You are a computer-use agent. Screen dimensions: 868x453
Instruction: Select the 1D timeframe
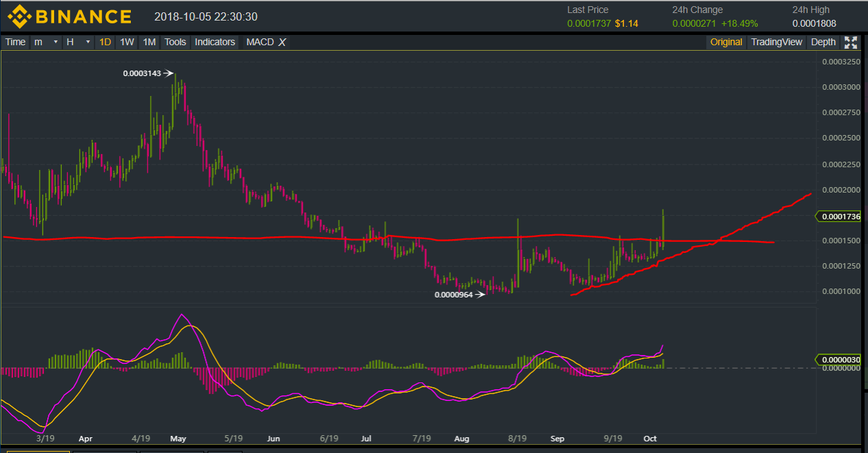pyautogui.click(x=105, y=42)
